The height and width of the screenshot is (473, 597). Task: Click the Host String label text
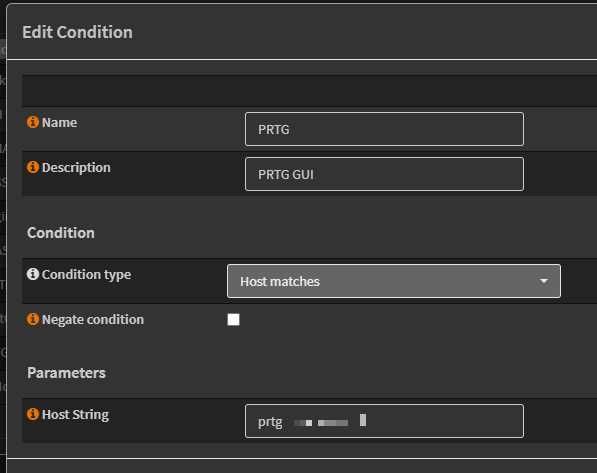[x=75, y=414]
